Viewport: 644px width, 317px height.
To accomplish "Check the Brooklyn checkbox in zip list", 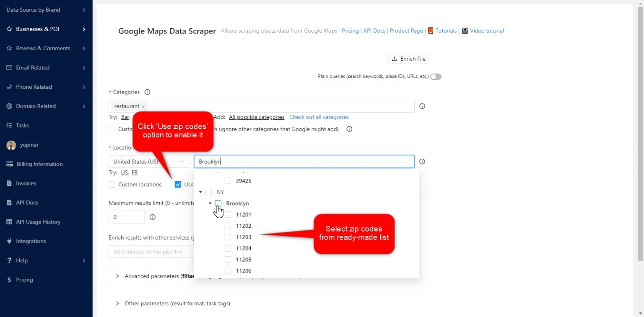I will [218, 203].
